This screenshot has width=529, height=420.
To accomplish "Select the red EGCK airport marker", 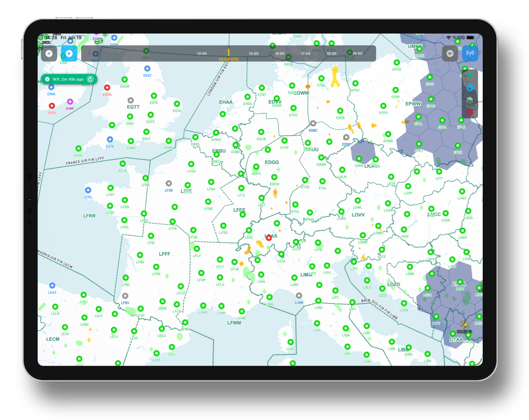I will pos(107,88).
